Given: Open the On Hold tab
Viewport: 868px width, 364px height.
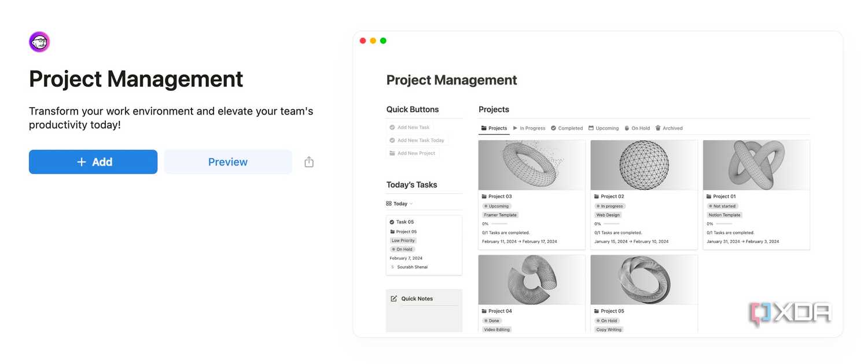Looking at the screenshot, I should coord(637,128).
